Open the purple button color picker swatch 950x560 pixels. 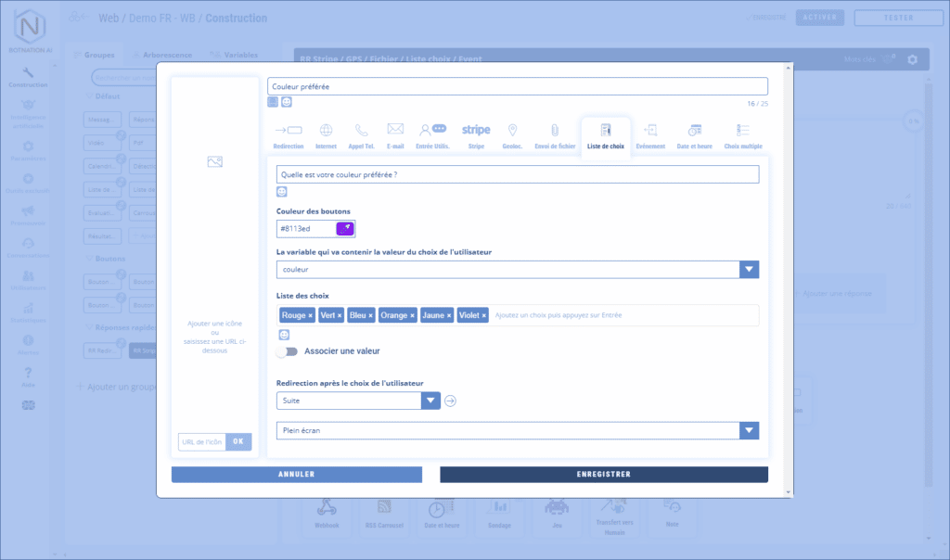pyautogui.click(x=345, y=228)
